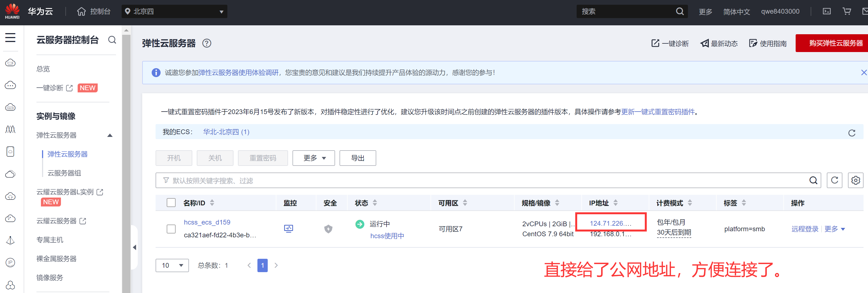This screenshot has height=293, width=868.
Task: Open the shopping cart icon
Action: 847,11
